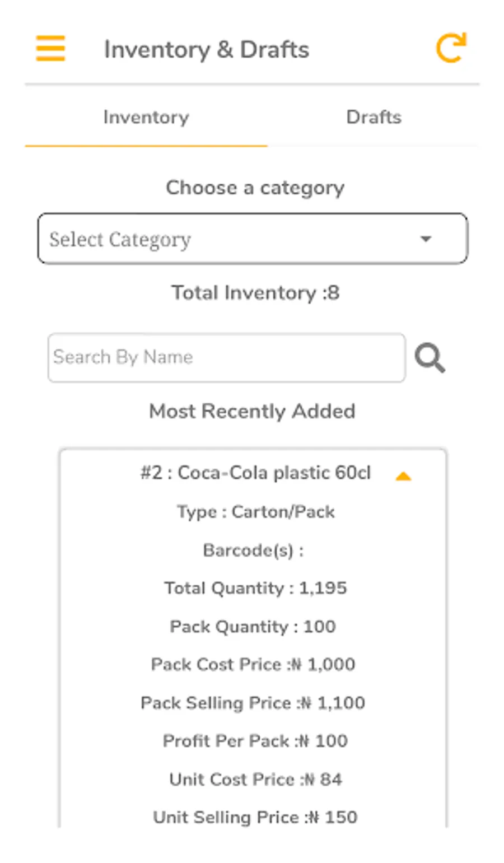Screen dimensions: 504x863
Task: Click the Profit Per Pack row
Action: pos(255,741)
